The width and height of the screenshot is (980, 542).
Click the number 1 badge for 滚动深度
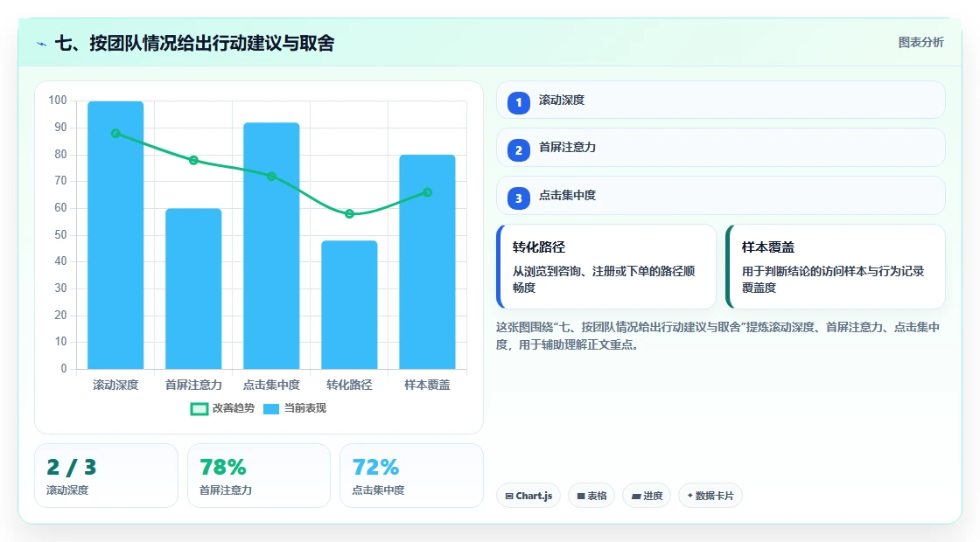518,103
